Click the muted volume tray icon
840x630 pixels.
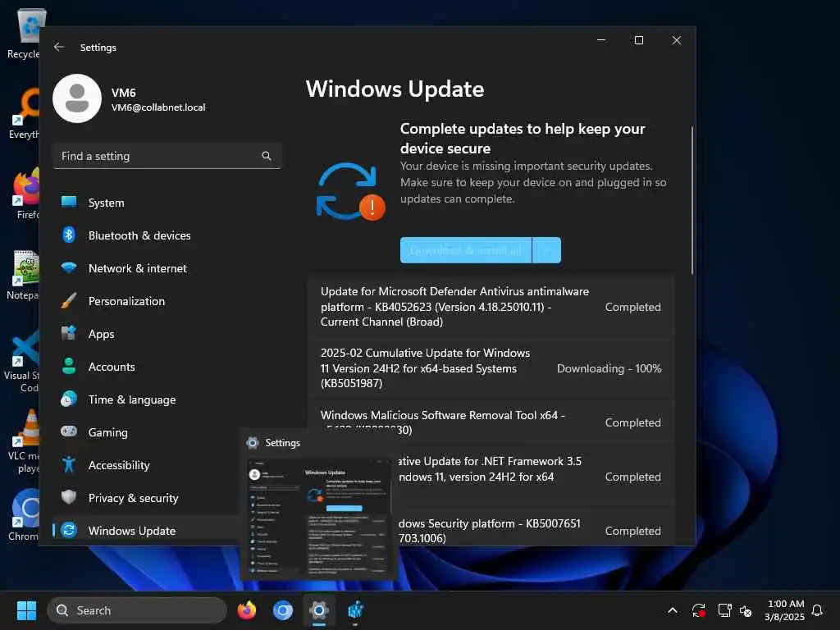(745, 610)
